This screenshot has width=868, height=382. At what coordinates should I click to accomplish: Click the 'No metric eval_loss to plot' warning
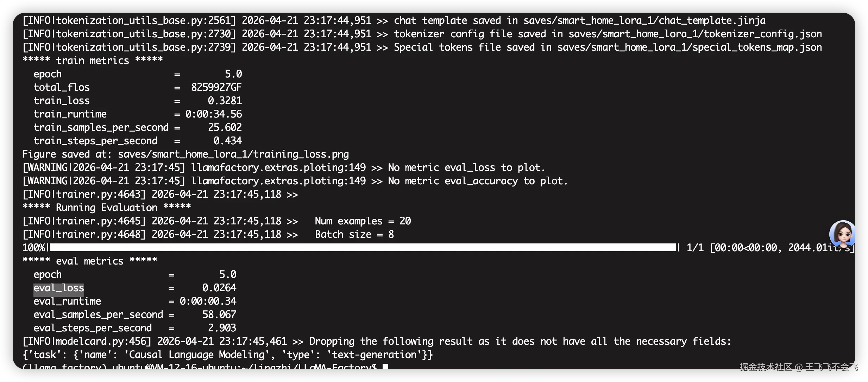coord(466,168)
